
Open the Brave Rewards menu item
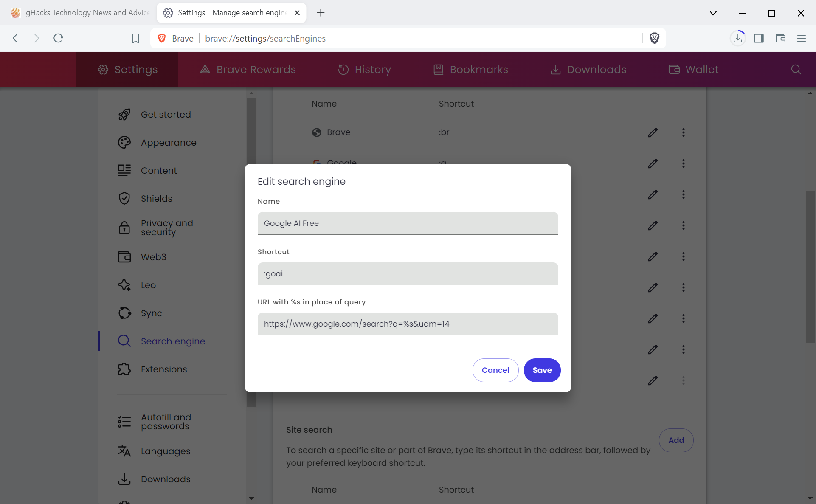248,70
